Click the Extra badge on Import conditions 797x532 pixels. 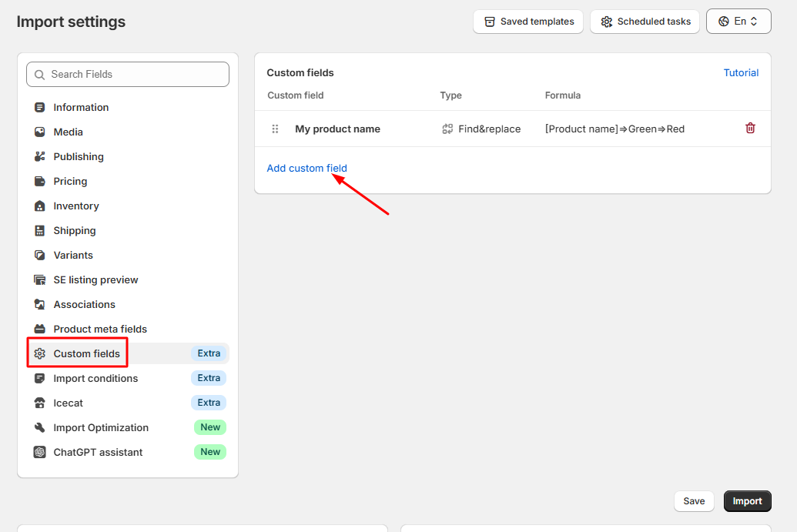(x=209, y=378)
